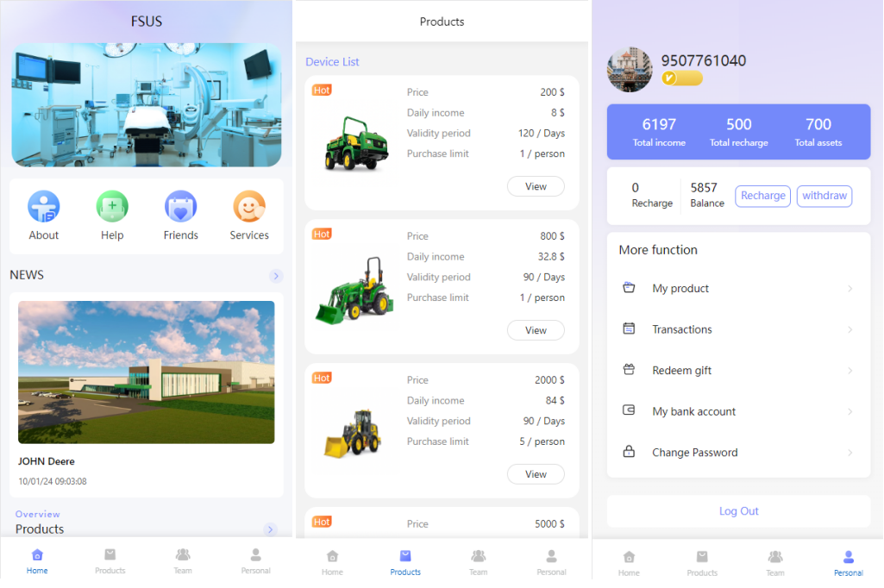Click the 5857 Balance value
Image resolution: width=884 pixels, height=588 pixels.
(704, 188)
